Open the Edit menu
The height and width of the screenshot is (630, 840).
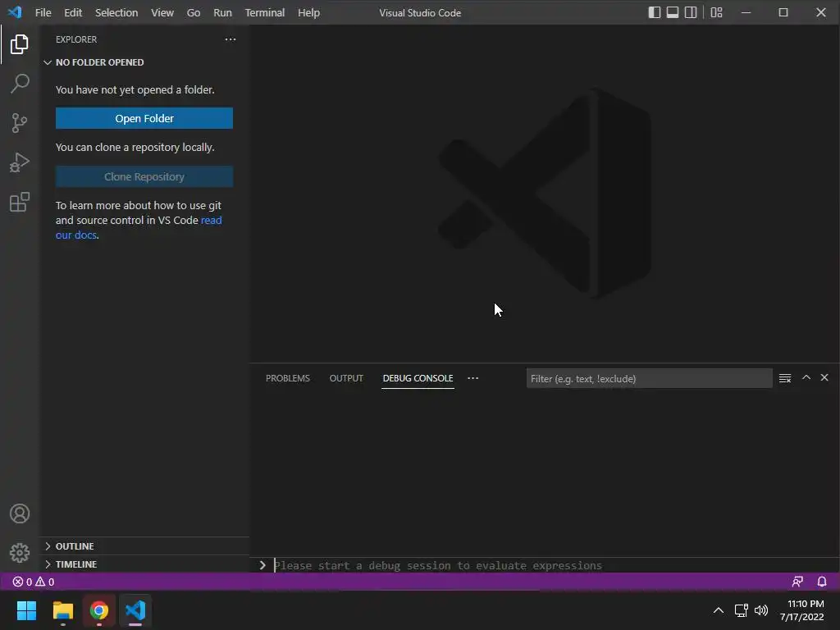pos(73,12)
